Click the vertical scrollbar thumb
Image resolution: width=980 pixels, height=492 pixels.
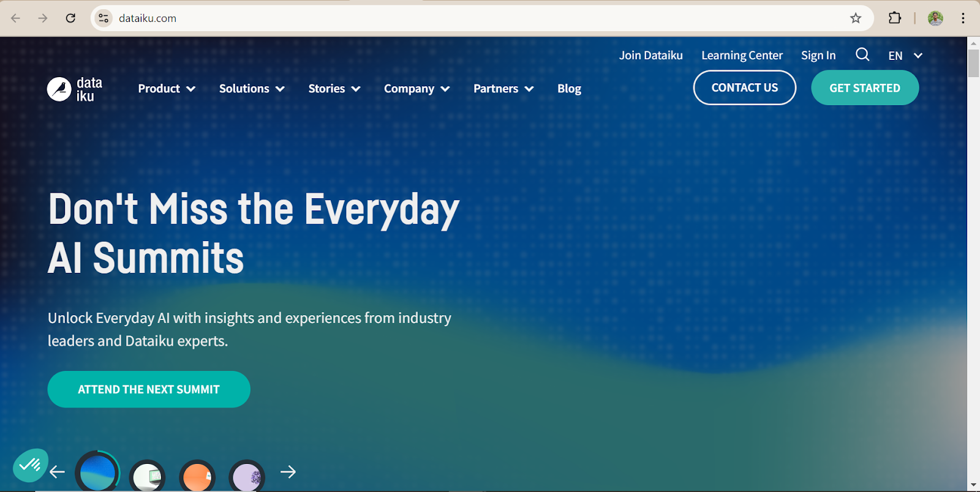tap(973, 63)
